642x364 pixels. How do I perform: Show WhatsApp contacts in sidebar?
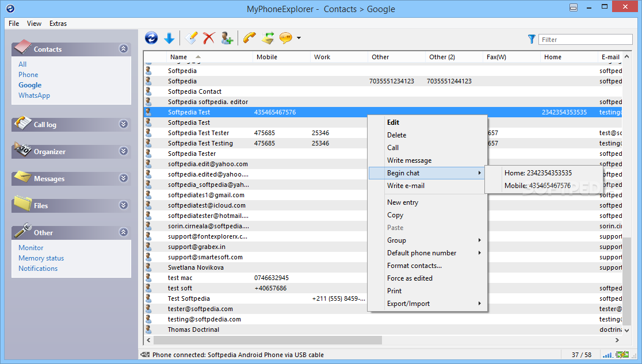click(34, 95)
